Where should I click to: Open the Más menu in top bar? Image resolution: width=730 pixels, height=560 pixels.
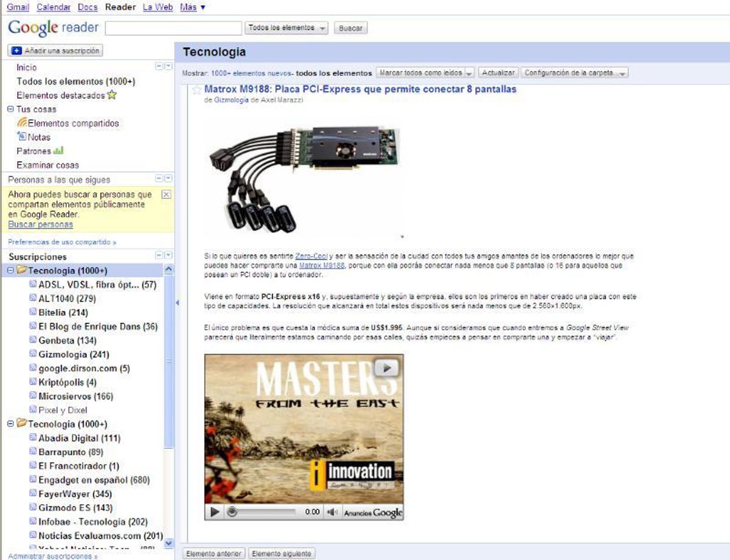pos(192,7)
